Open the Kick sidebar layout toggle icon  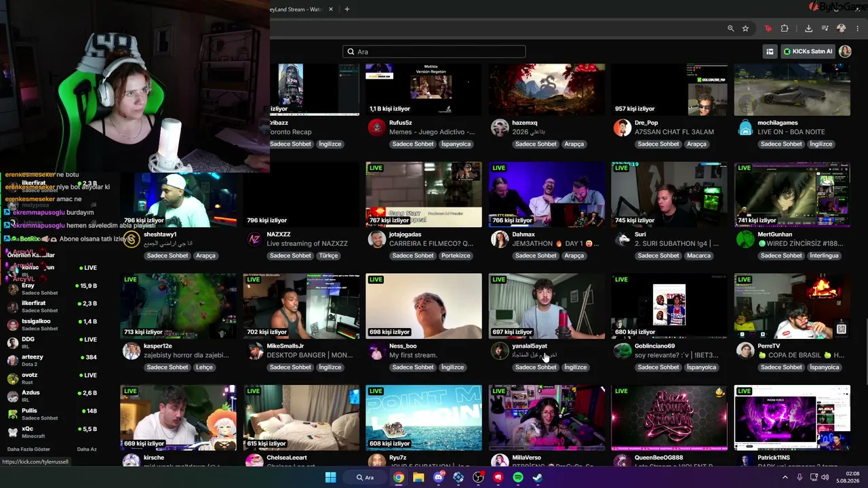(770, 52)
